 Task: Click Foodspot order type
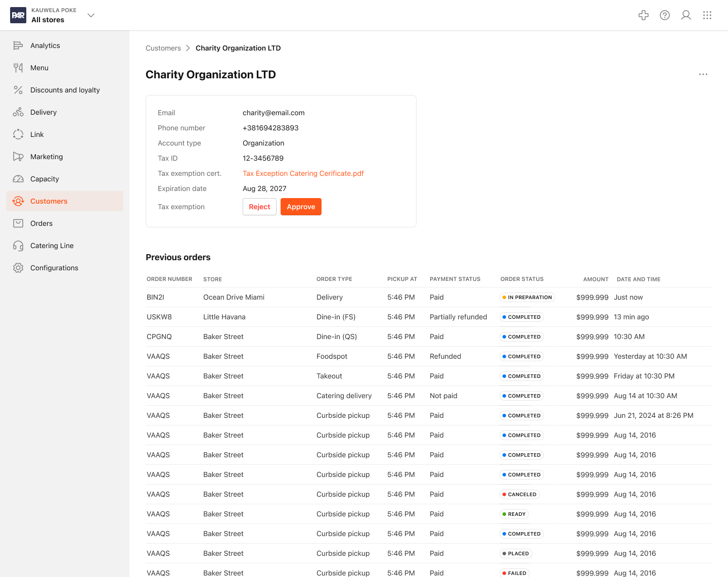332,356
